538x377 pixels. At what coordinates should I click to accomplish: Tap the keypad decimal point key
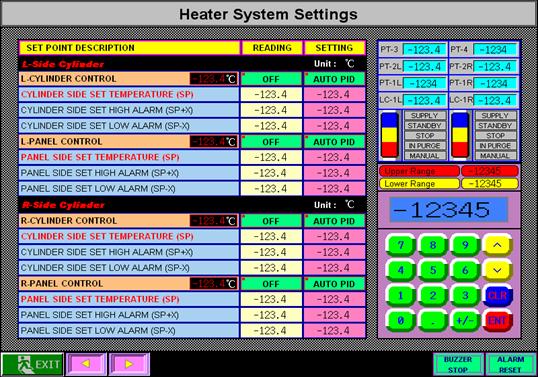tap(433, 321)
